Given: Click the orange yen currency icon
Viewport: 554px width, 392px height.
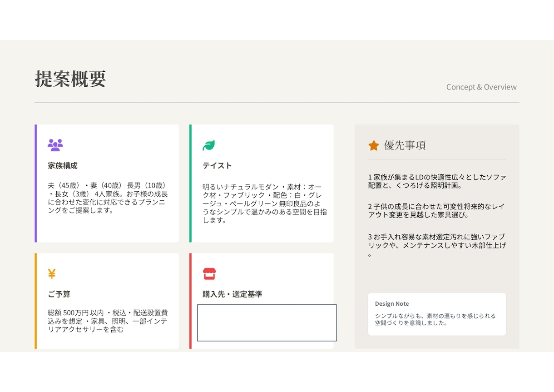Looking at the screenshot, I should tap(52, 274).
